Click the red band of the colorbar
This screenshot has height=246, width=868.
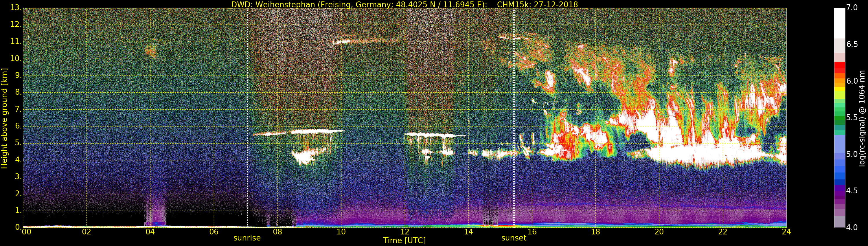tap(839, 67)
